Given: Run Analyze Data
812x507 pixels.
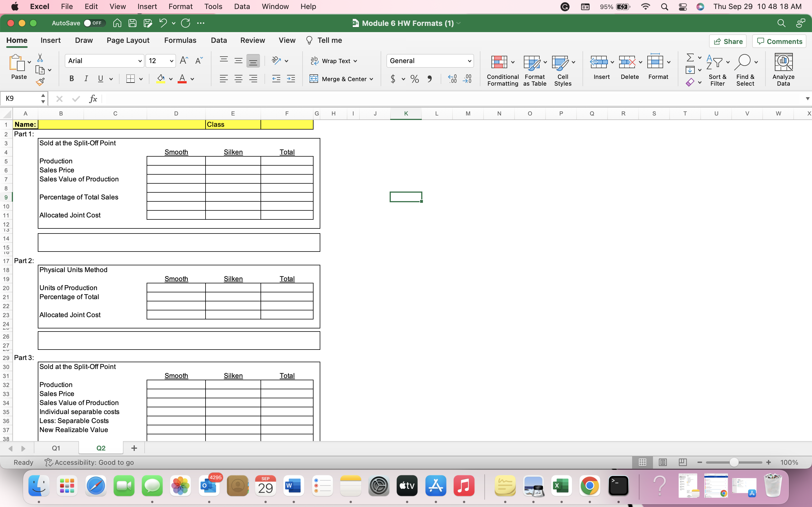Looking at the screenshot, I should click(x=783, y=69).
